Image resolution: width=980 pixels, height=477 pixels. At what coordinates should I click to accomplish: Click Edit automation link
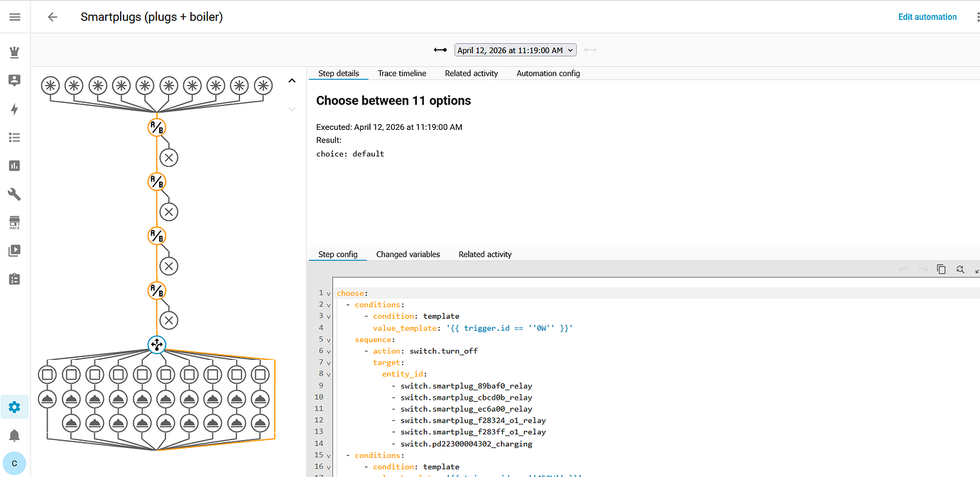927,17
